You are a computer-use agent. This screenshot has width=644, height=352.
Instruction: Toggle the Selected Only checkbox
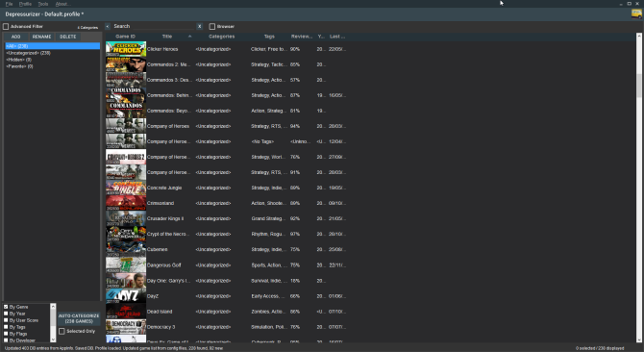point(62,331)
